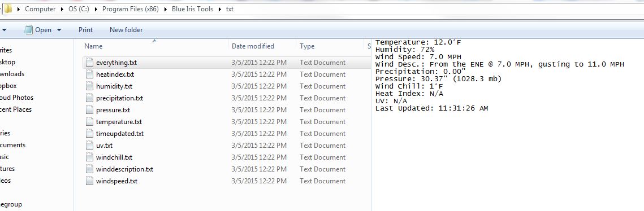The image size is (644, 211).
Task: Navigate to Blue Iris Tools breadcrumb
Action: 193,9
